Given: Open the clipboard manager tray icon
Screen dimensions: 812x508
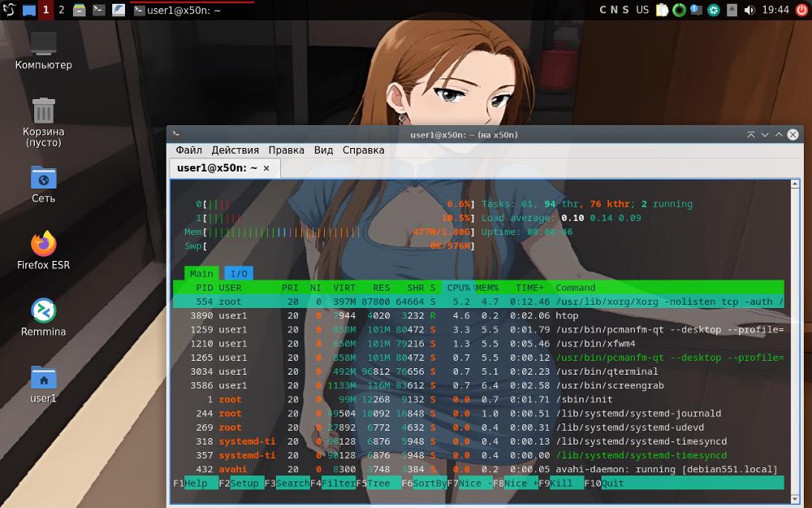Looking at the screenshot, I should pyautogui.click(x=662, y=10).
